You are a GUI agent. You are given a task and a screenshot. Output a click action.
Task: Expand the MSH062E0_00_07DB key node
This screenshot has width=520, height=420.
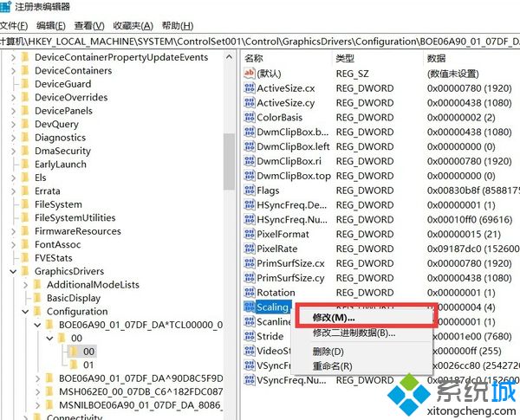[x=37, y=391]
